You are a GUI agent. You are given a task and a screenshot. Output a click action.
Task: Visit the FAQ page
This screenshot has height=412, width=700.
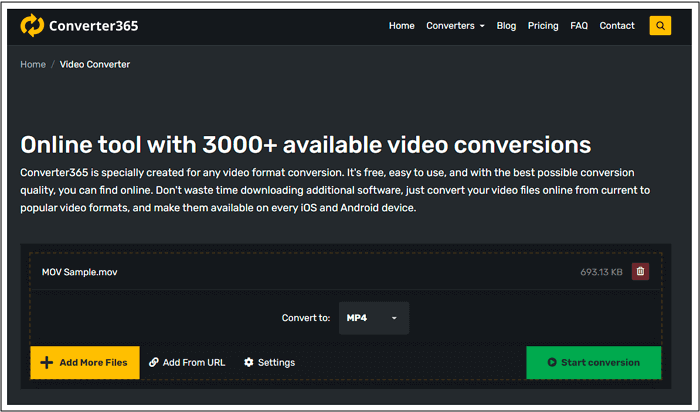coord(579,26)
